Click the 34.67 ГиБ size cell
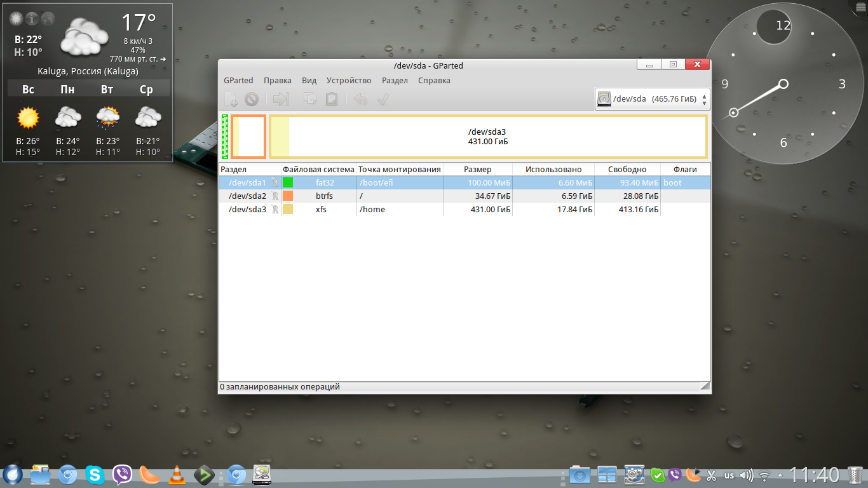This screenshot has width=868, height=488. pos(477,196)
